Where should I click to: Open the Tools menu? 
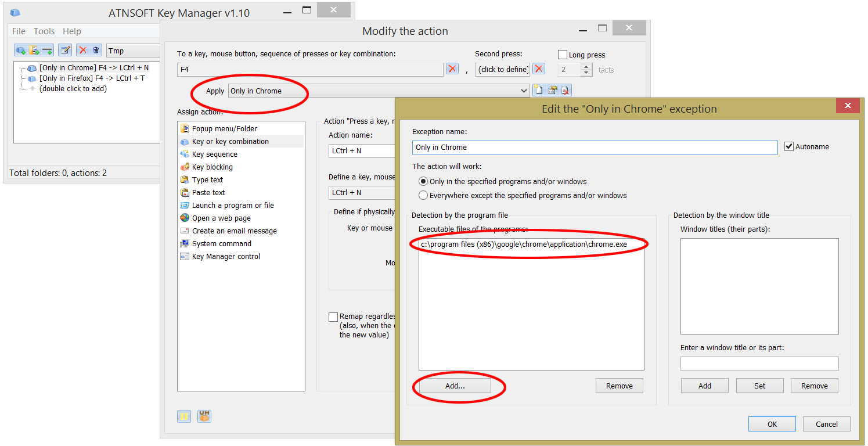point(44,31)
